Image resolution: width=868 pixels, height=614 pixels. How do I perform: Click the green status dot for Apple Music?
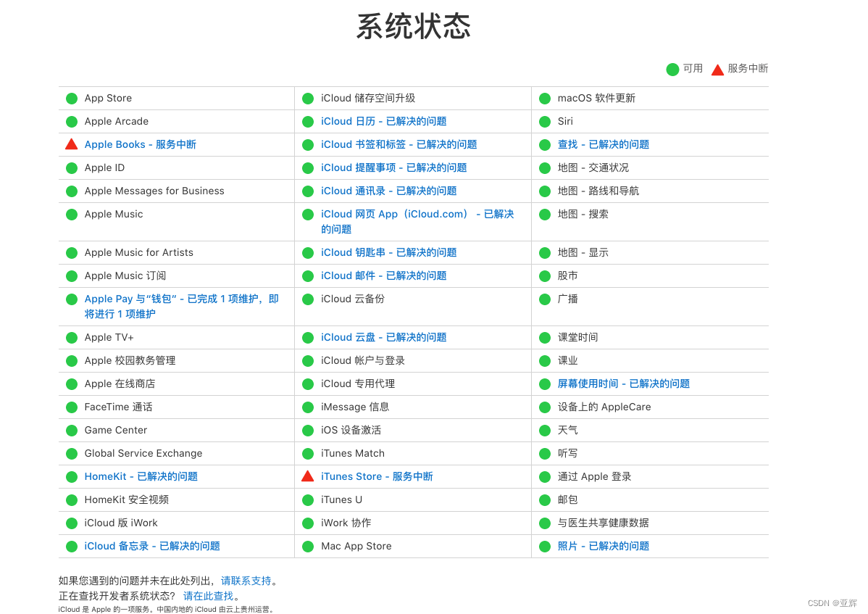[72, 215]
